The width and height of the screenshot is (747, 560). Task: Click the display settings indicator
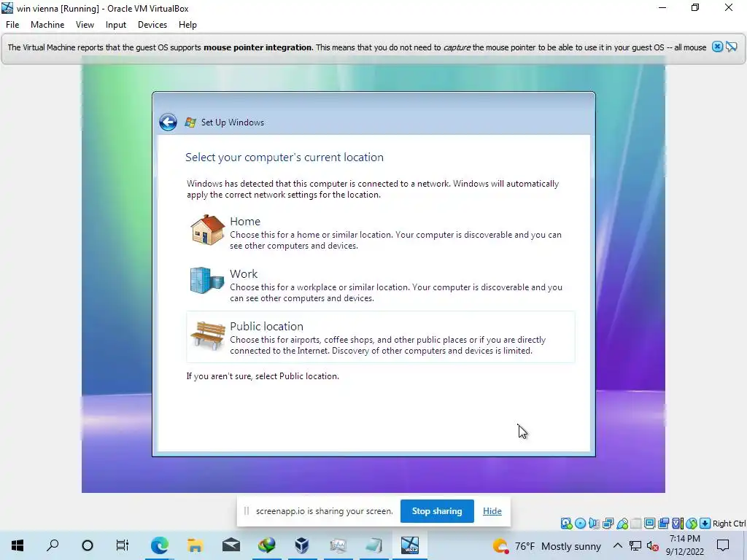pos(649,524)
